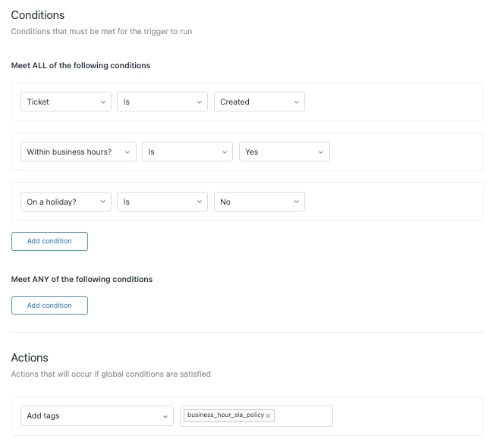Click the Meet ALL conditions label
This screenshot has width=497, height=448.
click(80, 65)
